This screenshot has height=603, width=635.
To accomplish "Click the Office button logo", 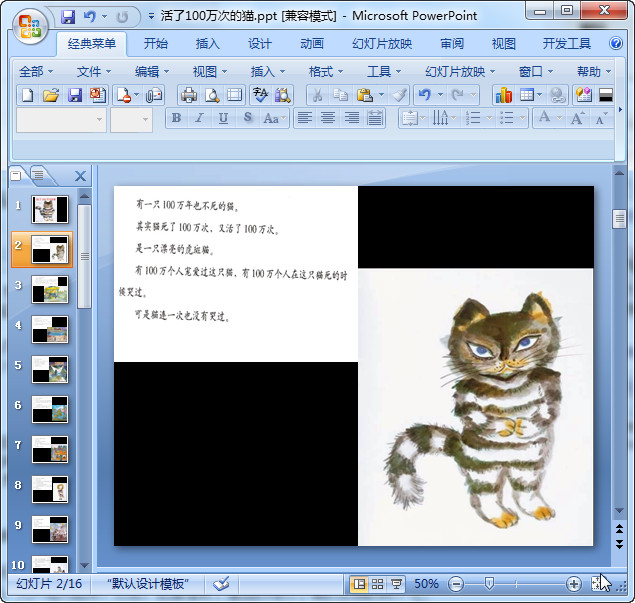I will tap(30, 27).
